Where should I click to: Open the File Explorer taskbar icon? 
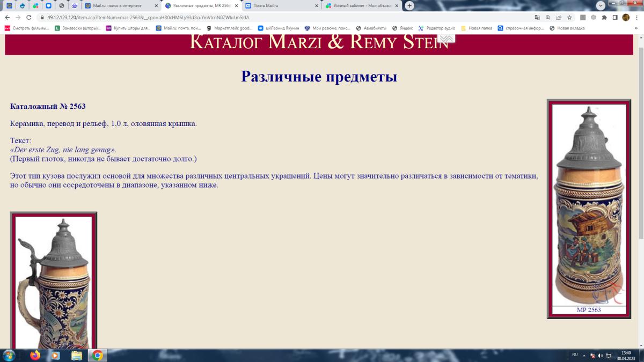pos(77,356)
